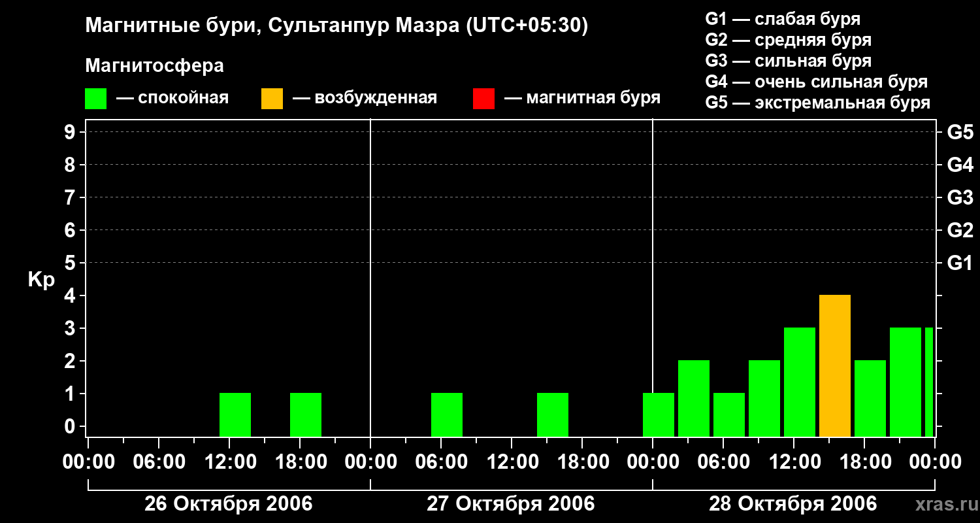This screenshot has width=980, height=523.
Task: Click the Kp 2 bar right of the orange bar
Action: click(x=870, y=398)
